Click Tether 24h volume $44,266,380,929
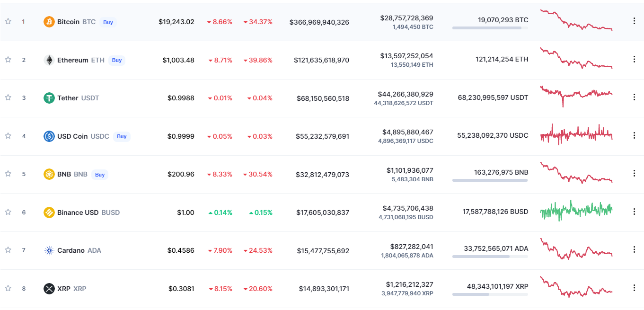The height and width of the screenshot is (310, 644). pos(406,94)
